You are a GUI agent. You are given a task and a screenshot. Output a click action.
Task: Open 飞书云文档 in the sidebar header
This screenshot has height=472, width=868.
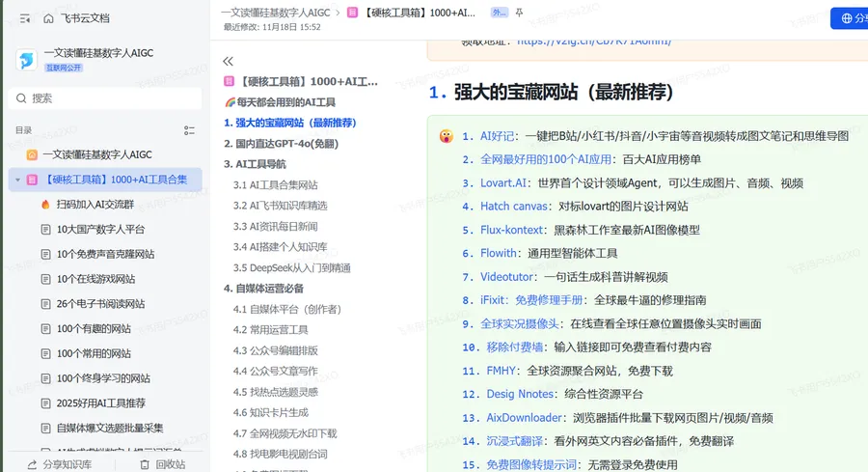tap(85, 19)
